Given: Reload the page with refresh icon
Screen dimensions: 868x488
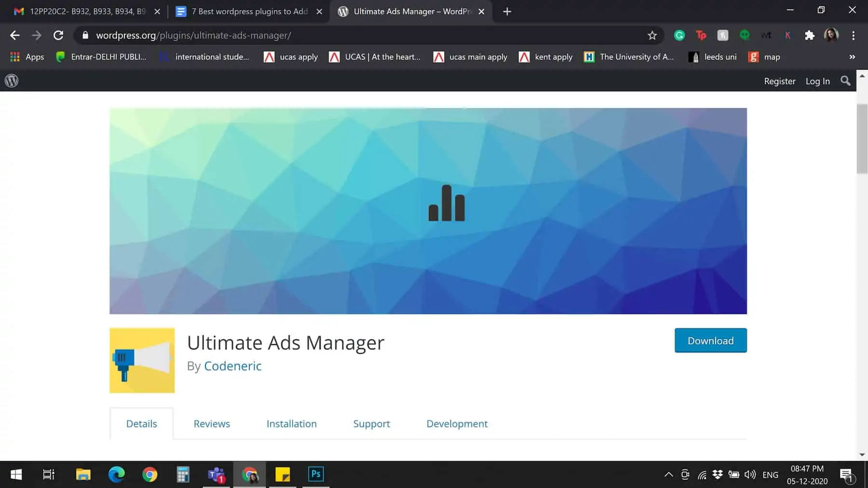Looking at the screenshot, I should [x=58, y=35].
